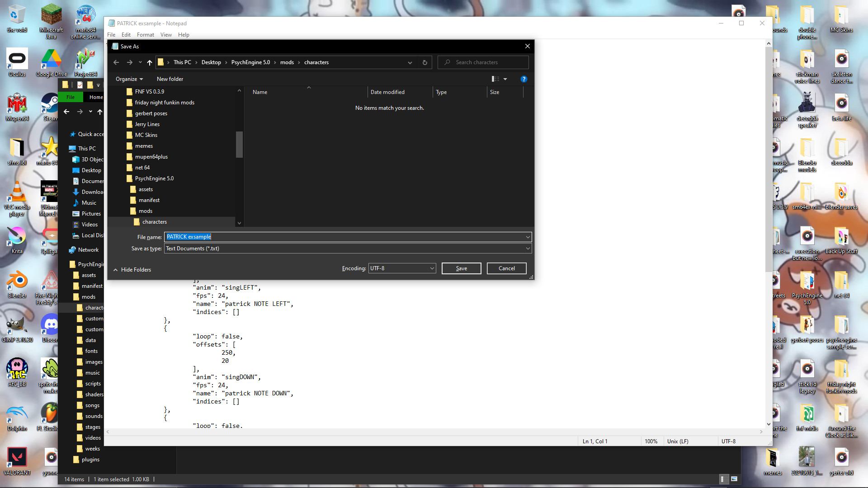Screen dimensions: 868x488
Task: Open the Edit menu in Notepad
Action: point(126,35)
